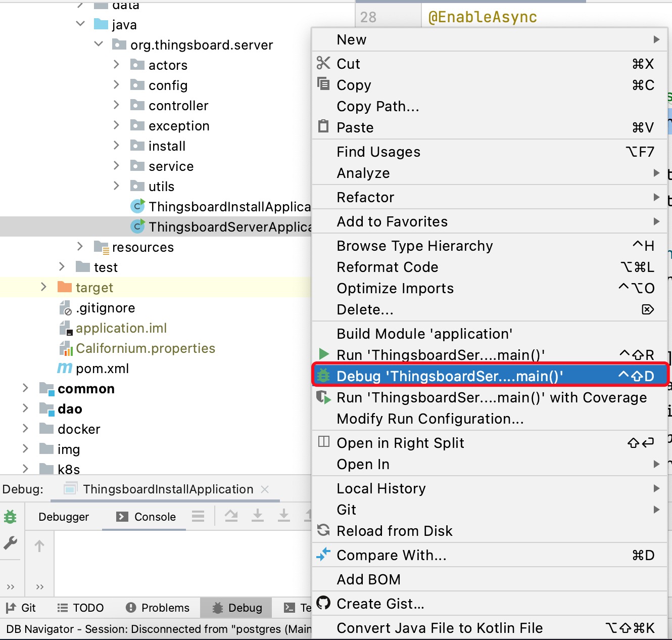Screen dimensions: 672x640
Task: Click the threads layout lines icon in debug toolbar
Action: pos(198,516)
